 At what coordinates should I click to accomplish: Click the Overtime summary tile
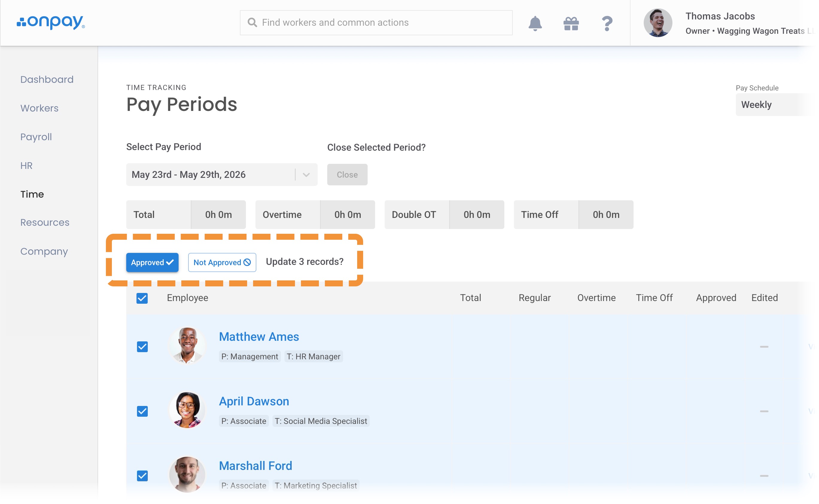click(315, 214)
